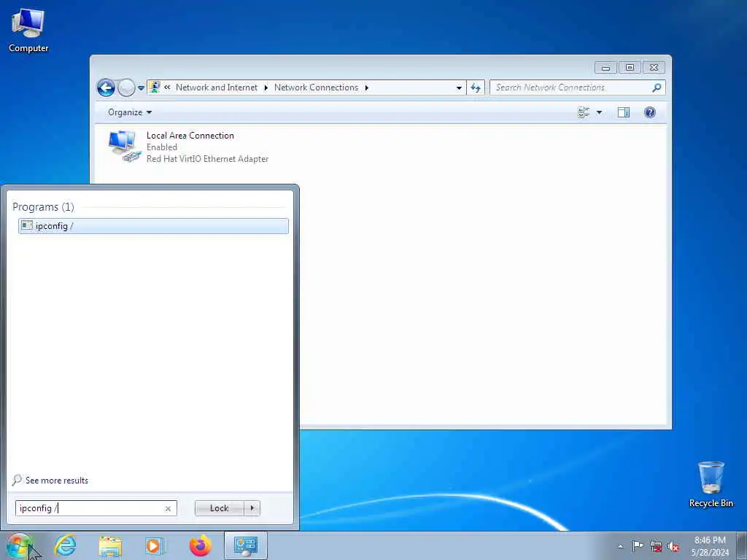747x560 pixels.
Task: Maximize the Network Connections window
Action: click(x=630, y=68)
